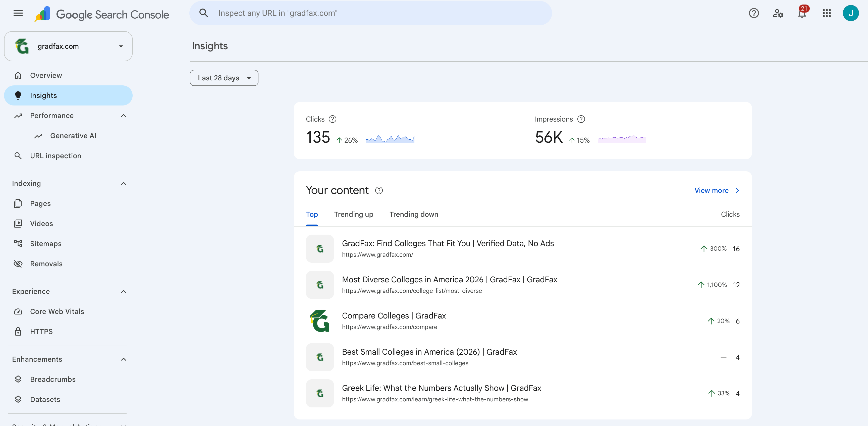
Task: Click the Generative AI trend icon
Action: click(x=38, y=135)
